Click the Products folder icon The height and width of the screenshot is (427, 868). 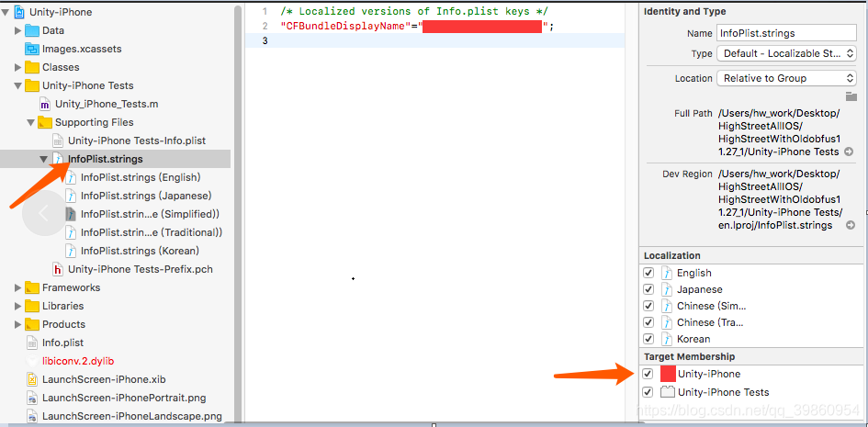[x=32, y=324]
